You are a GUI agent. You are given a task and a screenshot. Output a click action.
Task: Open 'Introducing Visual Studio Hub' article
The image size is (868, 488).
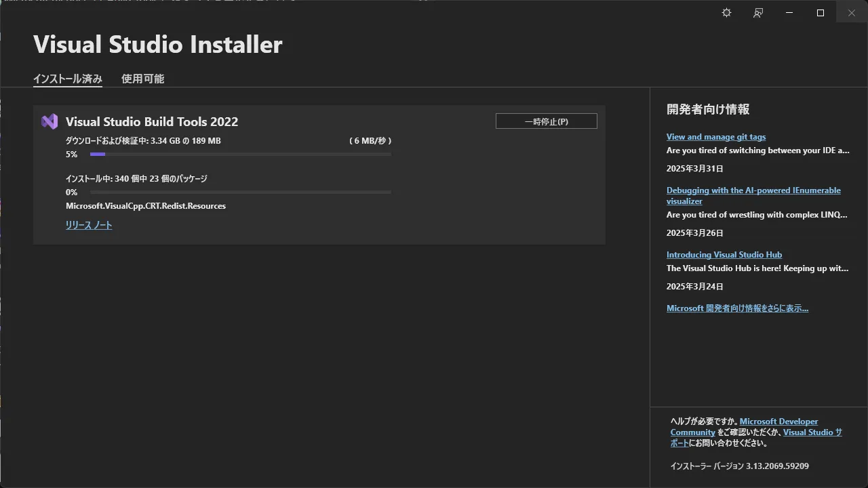pos(724,255)
